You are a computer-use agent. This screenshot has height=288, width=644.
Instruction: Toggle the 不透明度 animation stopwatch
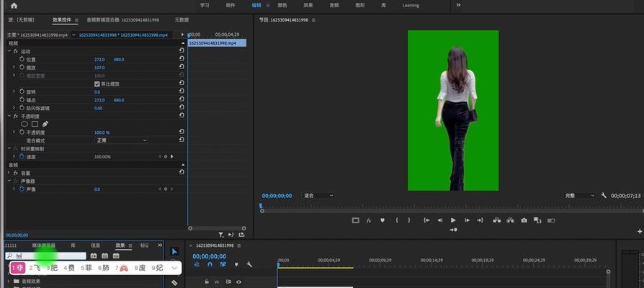(x=22, y=132)
